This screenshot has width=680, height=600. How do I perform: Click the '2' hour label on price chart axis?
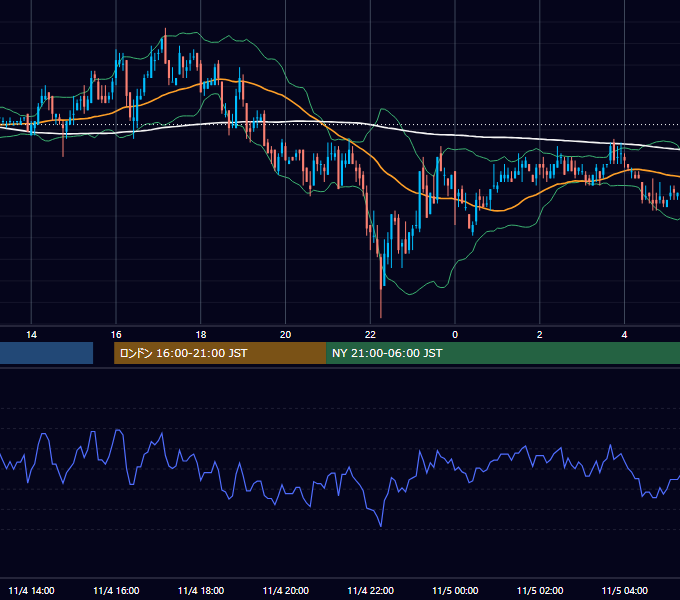539,335
